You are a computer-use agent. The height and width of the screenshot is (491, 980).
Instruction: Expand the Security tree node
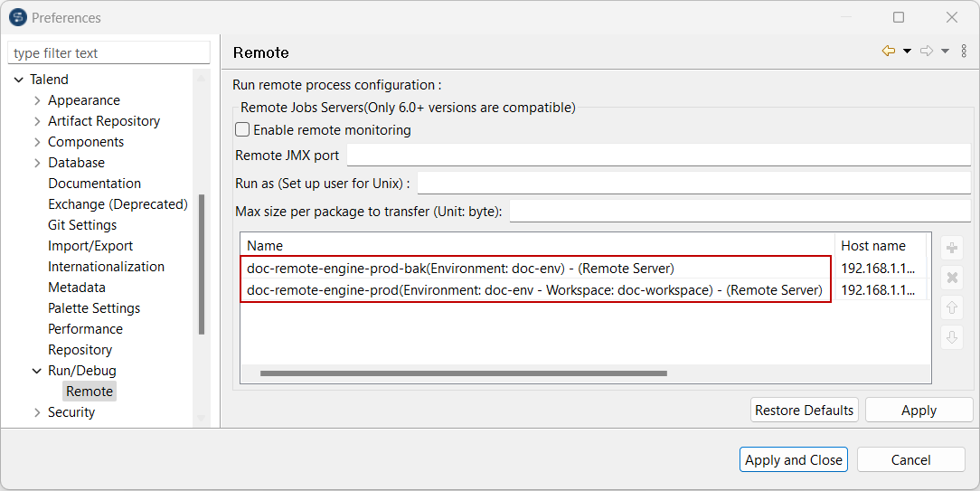pos(37,412)
